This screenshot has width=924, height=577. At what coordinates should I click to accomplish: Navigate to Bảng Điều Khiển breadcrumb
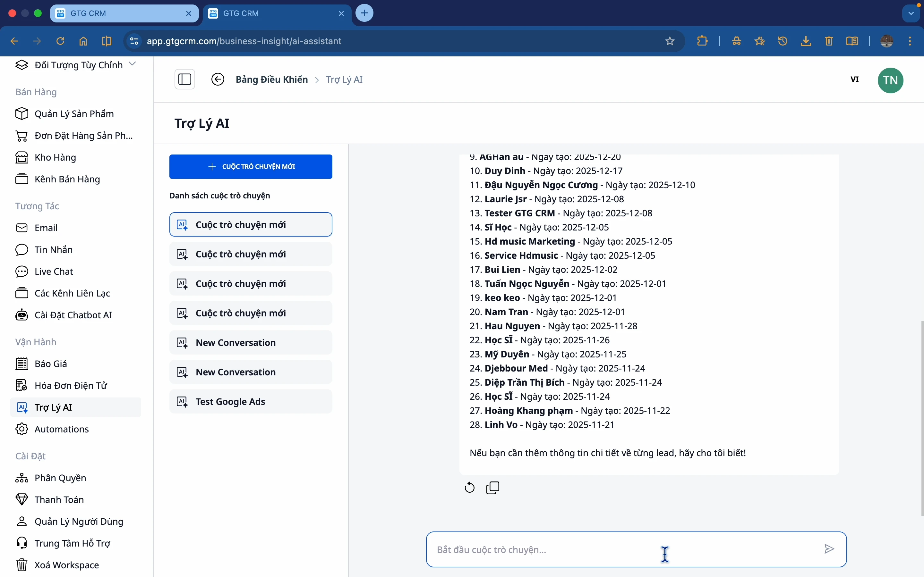[271, 79]
